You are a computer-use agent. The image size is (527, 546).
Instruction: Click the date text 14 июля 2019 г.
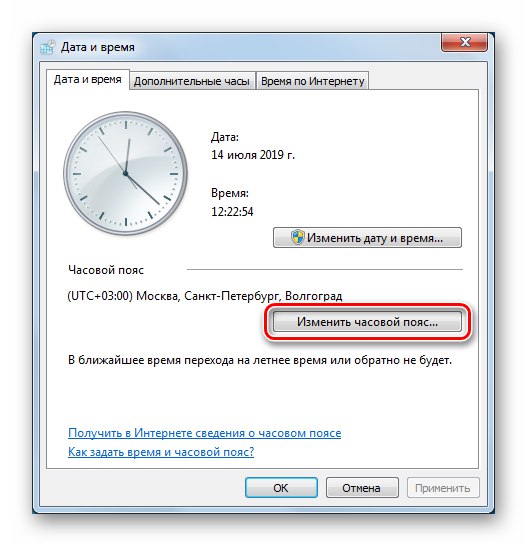click(253, 155)
